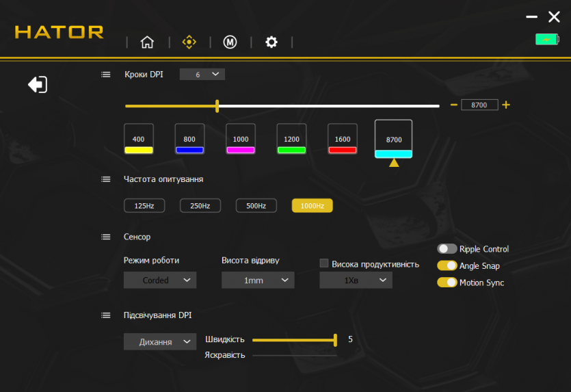
Task: Select the 1600 DPI red swatch
Action: click(343, 140)
